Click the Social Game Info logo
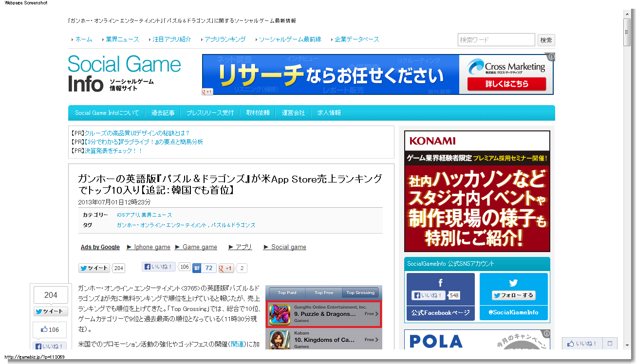This screenshot has width=636, height=364. 125,73
